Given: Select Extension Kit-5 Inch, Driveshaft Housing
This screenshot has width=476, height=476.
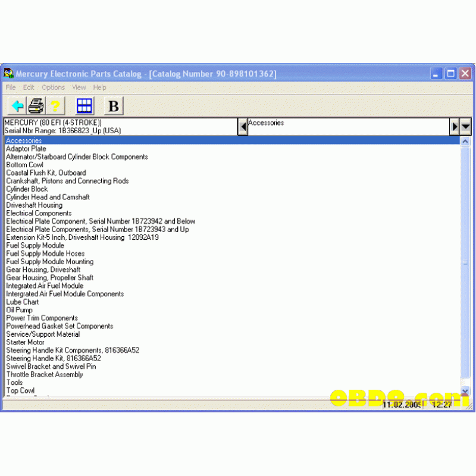Looking at the screenshot, I should 83,237.
